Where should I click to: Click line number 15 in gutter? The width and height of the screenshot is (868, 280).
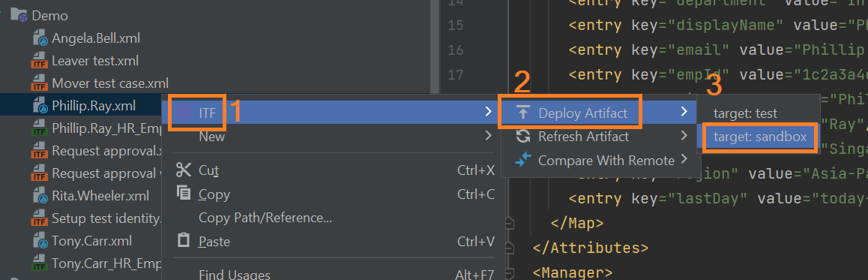tap(455, 26)
